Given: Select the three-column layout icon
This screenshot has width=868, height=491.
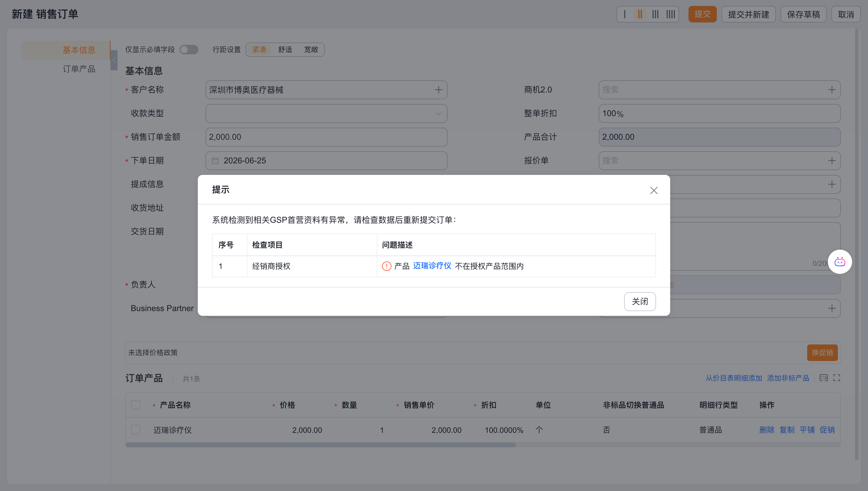Looking at the screenshot, I should pyautogui.click(x=655, y=14).
